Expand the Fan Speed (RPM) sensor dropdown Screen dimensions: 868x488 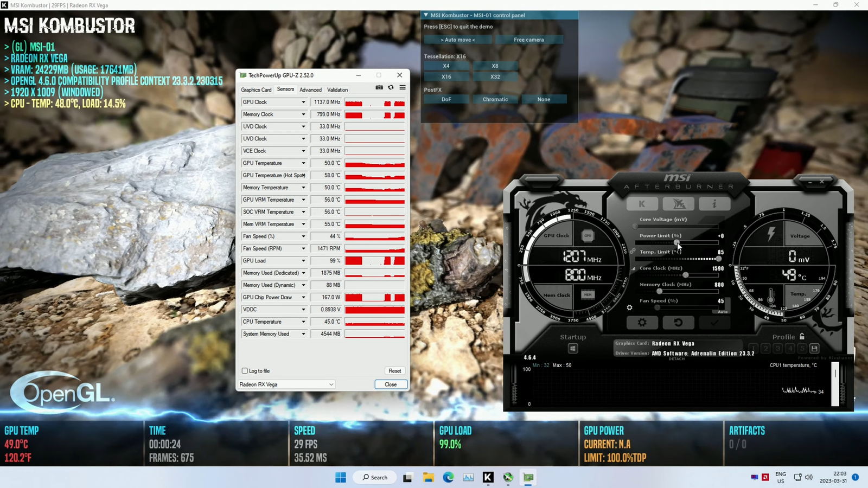pyautogui.click(x=303, y=248)
